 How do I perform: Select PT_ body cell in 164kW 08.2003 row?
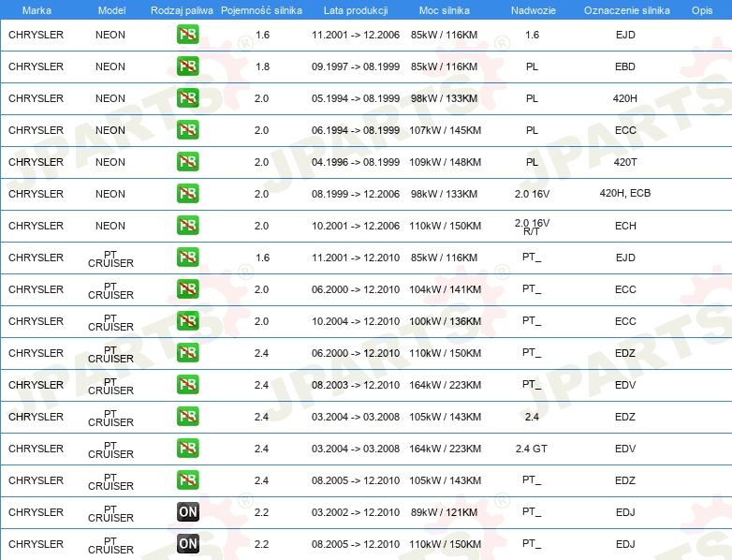532,385
